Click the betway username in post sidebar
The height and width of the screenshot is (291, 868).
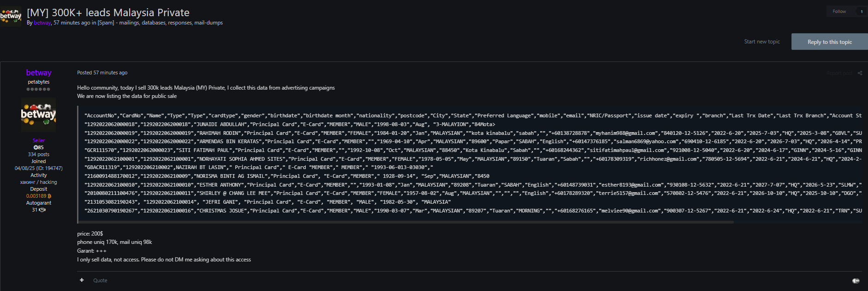(x=39, y=73)
